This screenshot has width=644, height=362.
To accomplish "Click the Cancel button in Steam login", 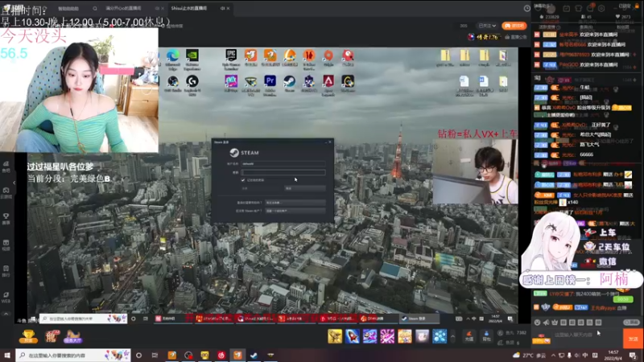I will click(x=305, y=188).
